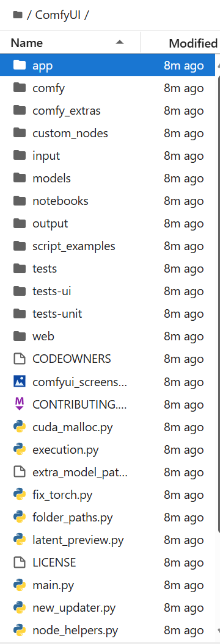Sort files by the Name header

coord(27,43)
